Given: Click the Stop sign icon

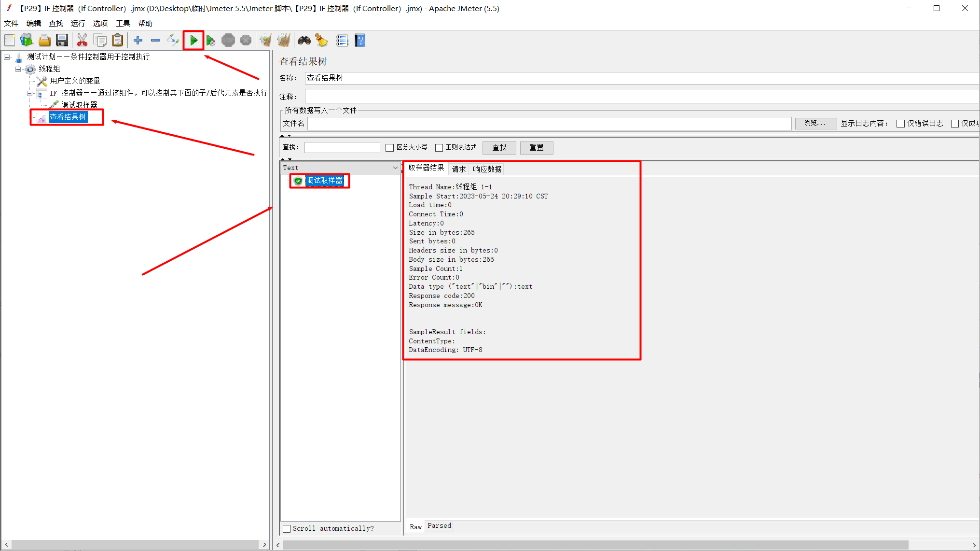Looking at the screenshot, I should pos(228,41).
